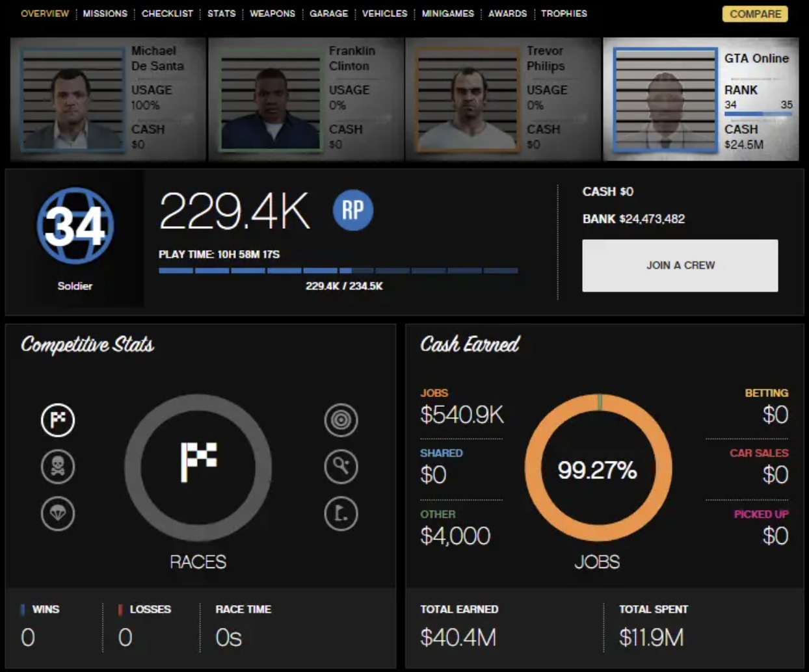Click the Car Sales $0 value

[775, 475]
